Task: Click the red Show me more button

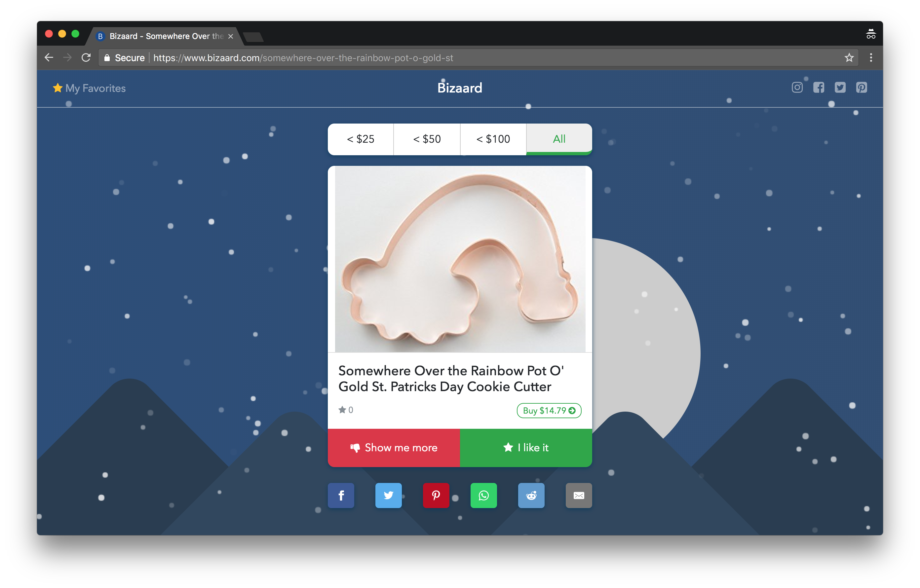Action: (x=394, y=448)
